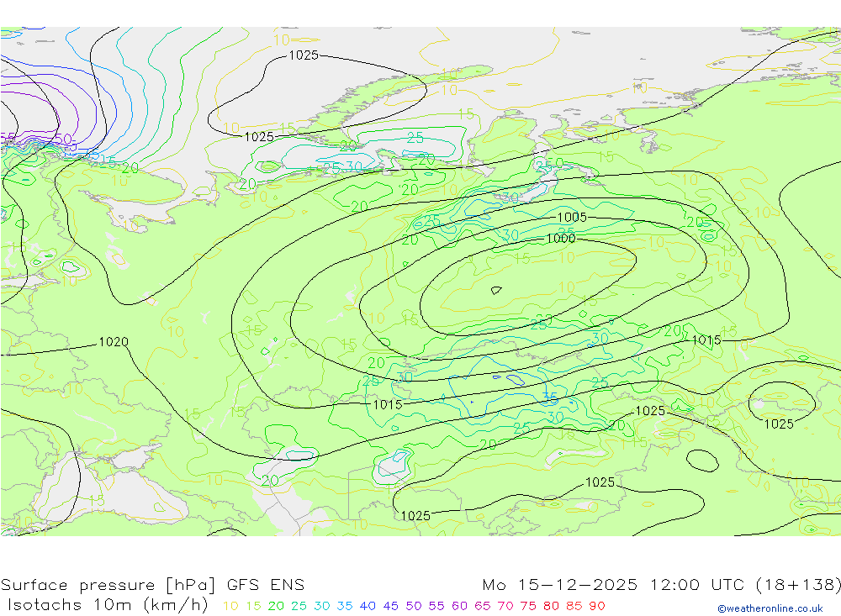The width and height of the screenshot is (841, 616).
Task: Select the purple 50 legend value
Action: pyautogui.click(x=414, y=607)
